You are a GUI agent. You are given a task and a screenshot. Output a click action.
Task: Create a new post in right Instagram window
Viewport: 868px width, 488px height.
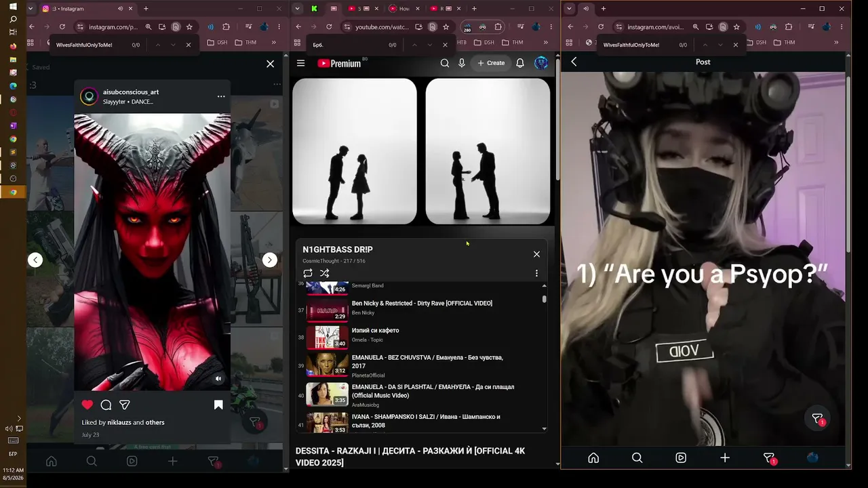coord(725,457)
